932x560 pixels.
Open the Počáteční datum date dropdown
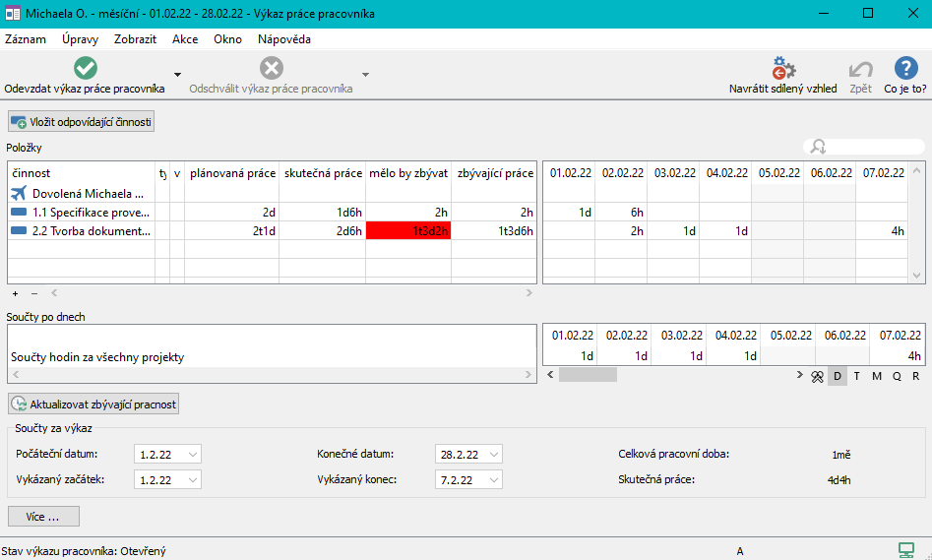click(x=193, y=454)
